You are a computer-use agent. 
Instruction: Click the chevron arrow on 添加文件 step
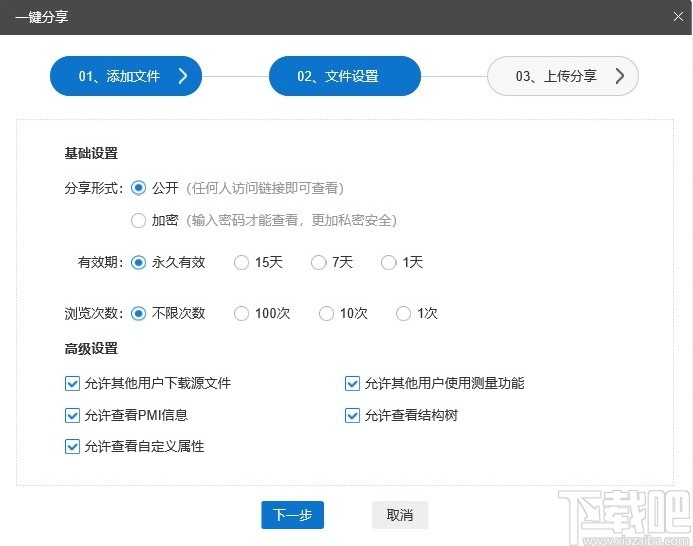point(183,76)
